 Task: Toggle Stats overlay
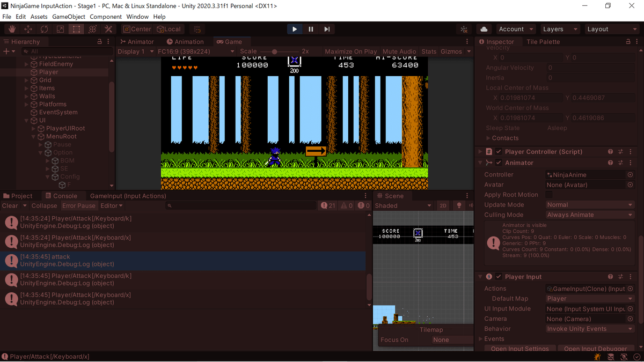pos(429,51)
